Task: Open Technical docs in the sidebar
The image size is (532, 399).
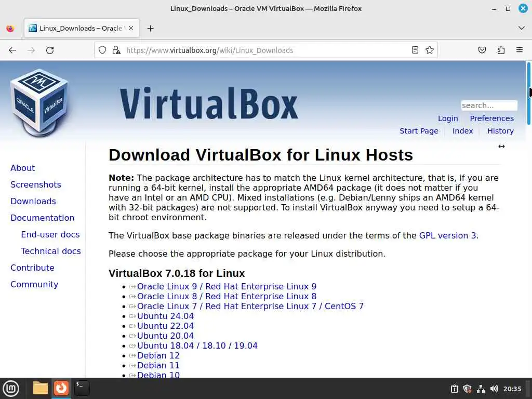Action: click(x=51, y=251)
